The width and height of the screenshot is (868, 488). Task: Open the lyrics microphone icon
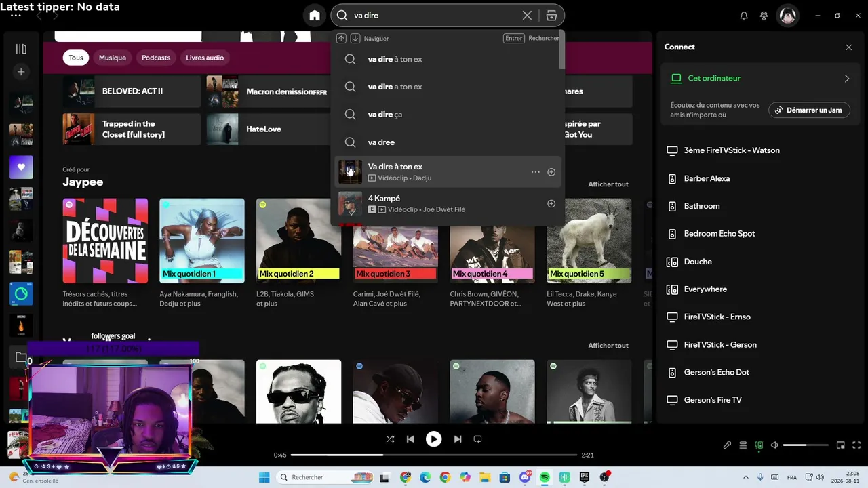[727, 445]
